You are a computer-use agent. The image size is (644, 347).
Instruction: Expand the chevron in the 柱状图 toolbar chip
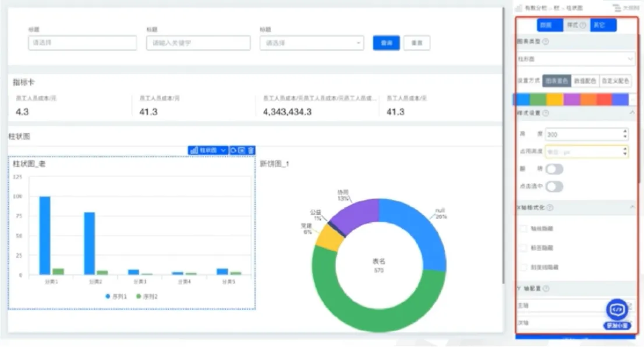pyautogui.click(x=223, y=150)
